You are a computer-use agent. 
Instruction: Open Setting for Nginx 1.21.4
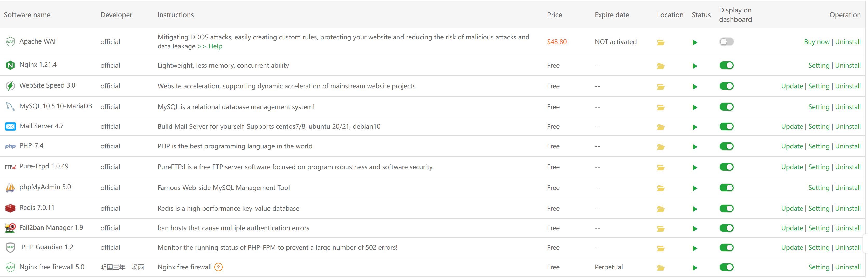pos(818,65)
